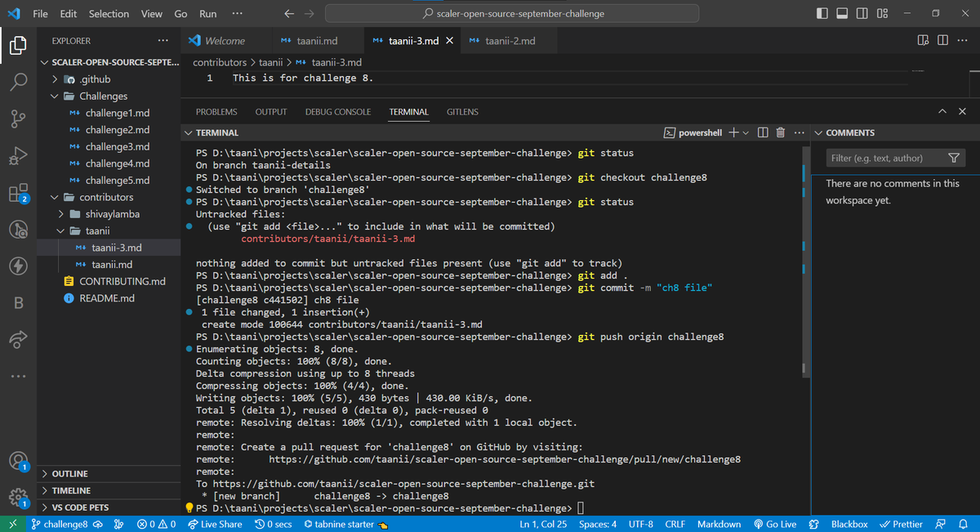Open challenge3.md in the explorer

118,146
